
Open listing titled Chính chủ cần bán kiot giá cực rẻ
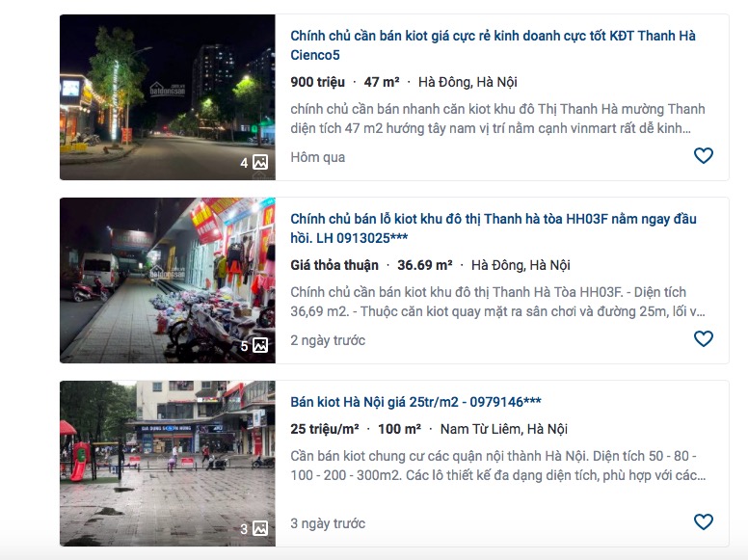coord(493,45)
